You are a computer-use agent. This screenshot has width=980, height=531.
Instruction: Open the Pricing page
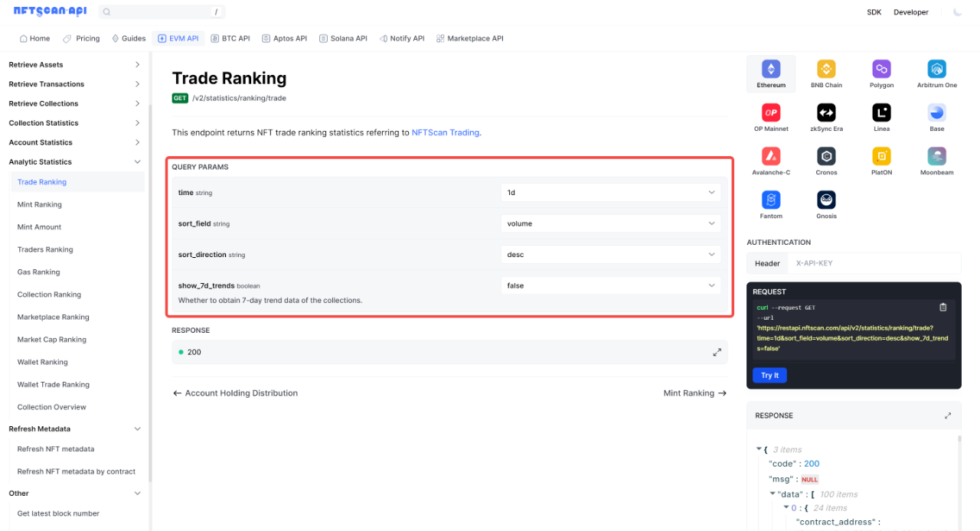click(x=81, y=37)
